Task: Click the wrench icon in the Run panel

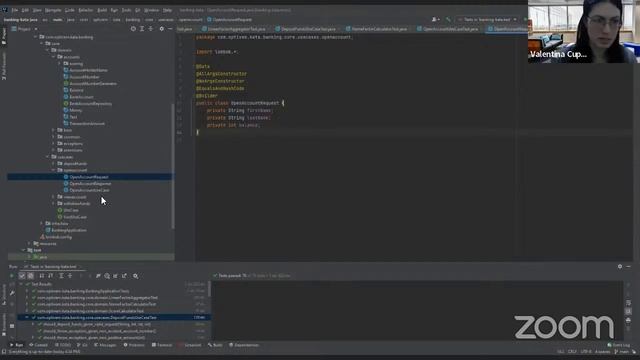Action: 12,293
